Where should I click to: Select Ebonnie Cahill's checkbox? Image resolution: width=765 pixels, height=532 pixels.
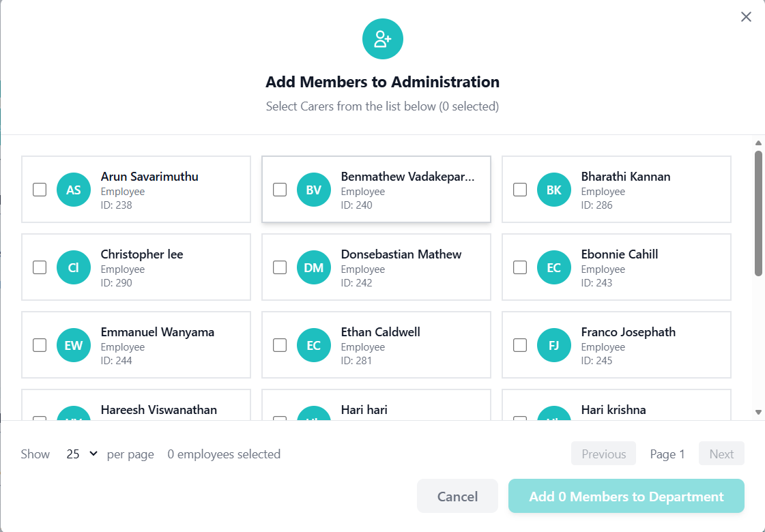520,267
